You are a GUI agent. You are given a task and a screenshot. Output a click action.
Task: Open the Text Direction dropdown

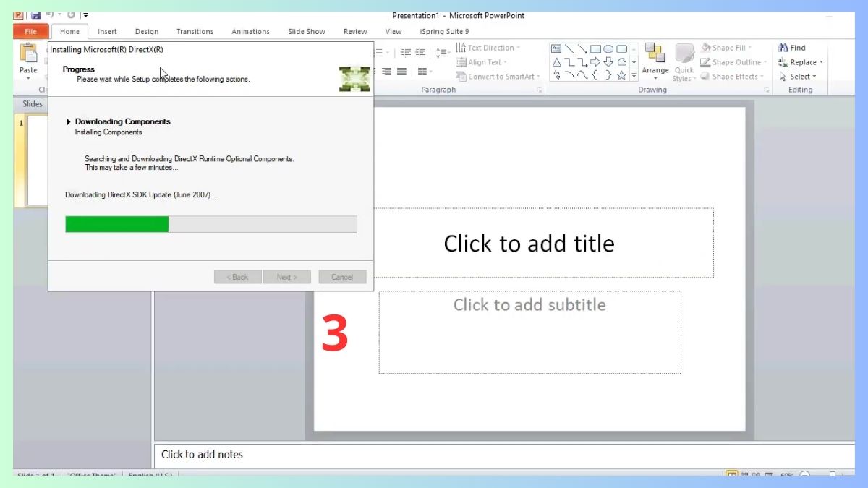click(488, 48)
